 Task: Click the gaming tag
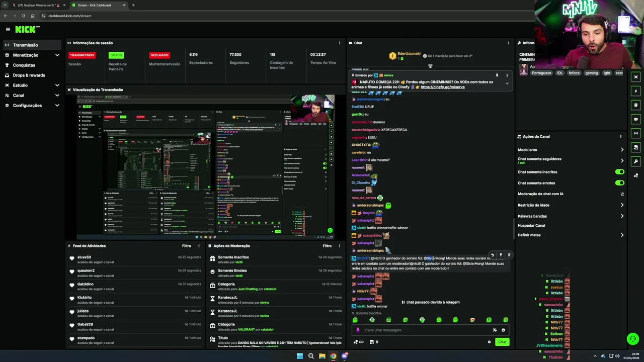(591, 73)
